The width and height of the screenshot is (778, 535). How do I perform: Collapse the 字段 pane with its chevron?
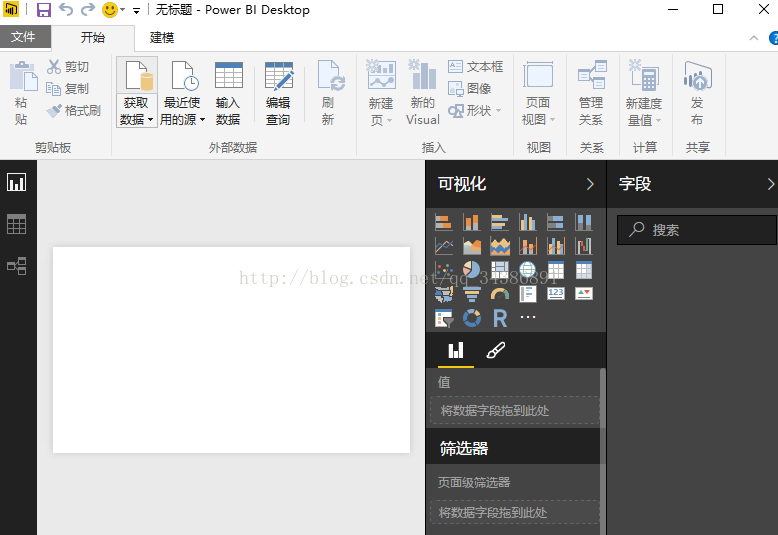(771, 184)
